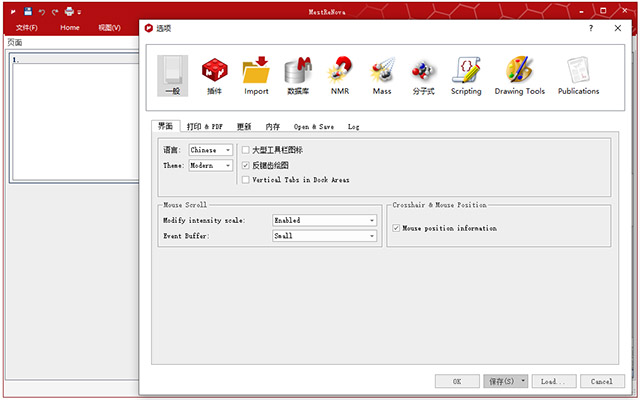This screenshot has height=400, width=640.
Task: Click the print icon in title bar
Action: click(69, 11)
